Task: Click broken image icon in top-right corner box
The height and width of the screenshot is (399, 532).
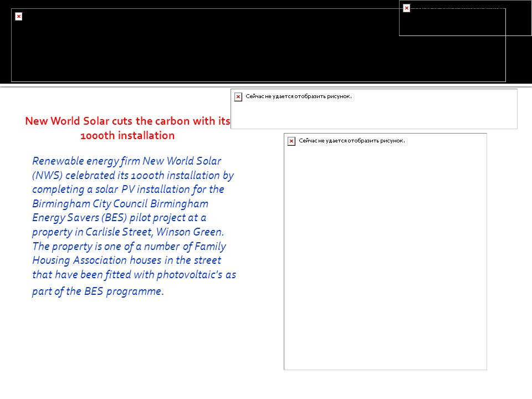Action: coord(406,8)
